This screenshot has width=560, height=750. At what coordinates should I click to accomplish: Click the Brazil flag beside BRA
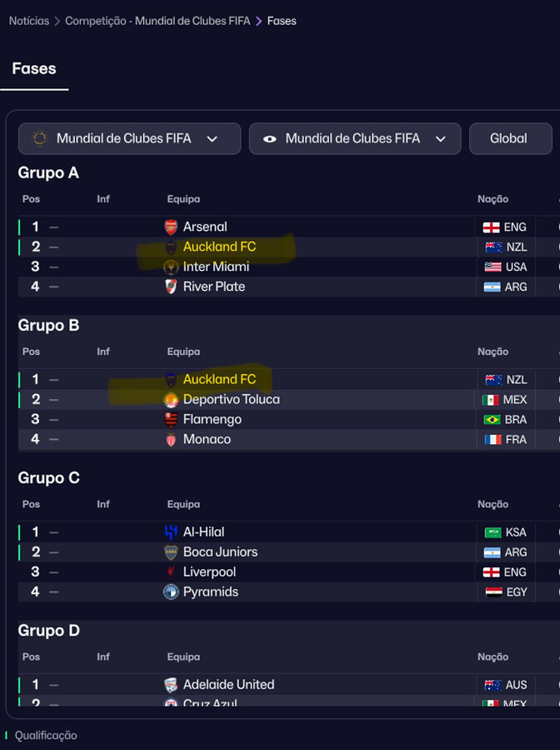point(492,419)
